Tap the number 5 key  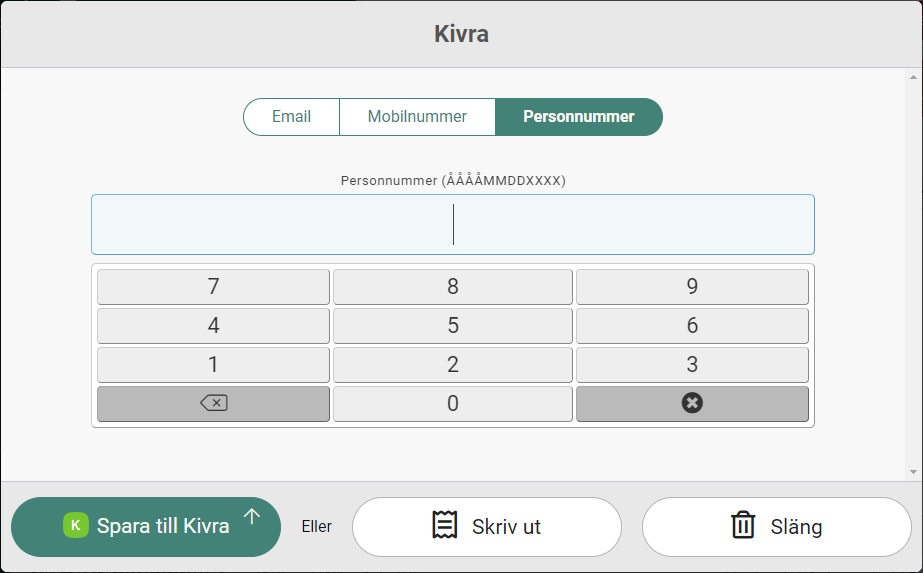tap(453, 326)
